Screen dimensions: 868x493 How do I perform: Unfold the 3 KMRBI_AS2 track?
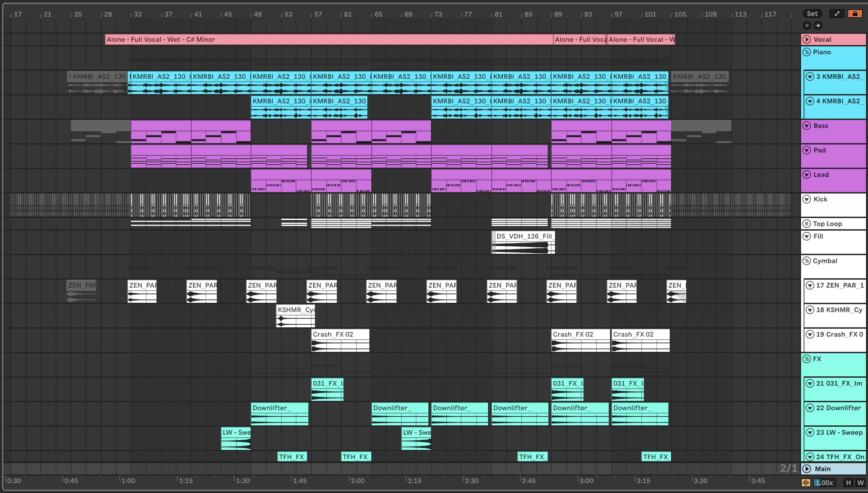coord(810,77)
